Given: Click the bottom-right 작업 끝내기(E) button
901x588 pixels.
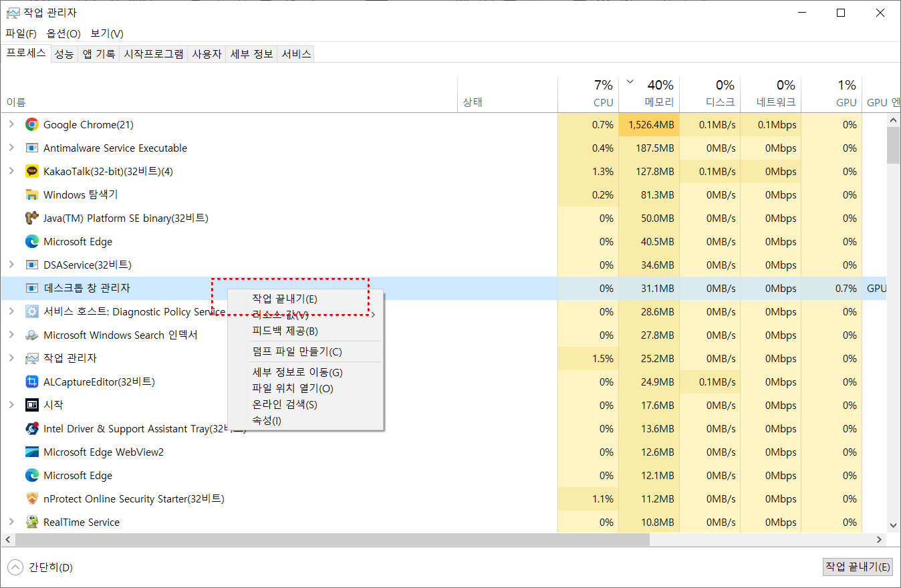Looking at the screenshot, I should [x=858, y=567].
